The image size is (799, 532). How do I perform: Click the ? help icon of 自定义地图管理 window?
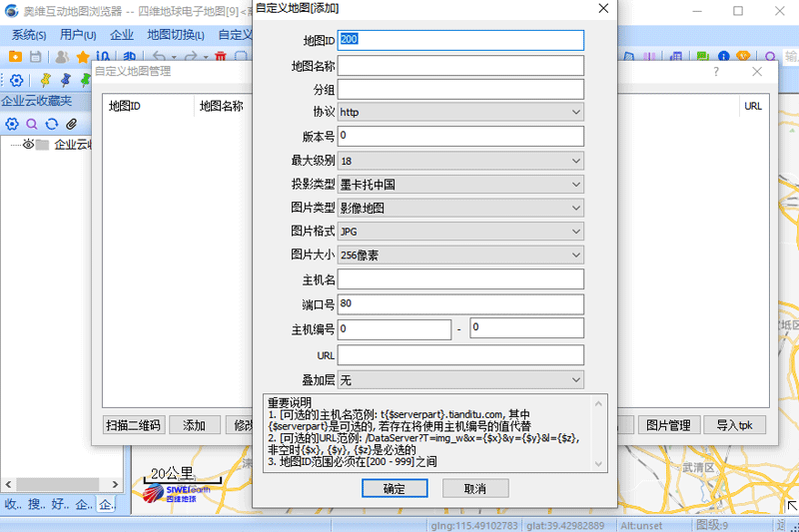(716, 72)
